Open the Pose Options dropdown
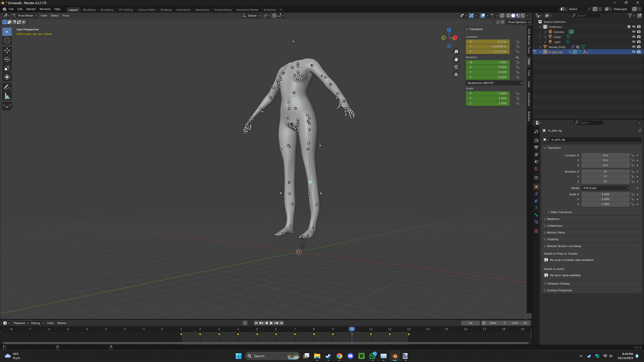644x362 pixels. click(x=518, y=22)
